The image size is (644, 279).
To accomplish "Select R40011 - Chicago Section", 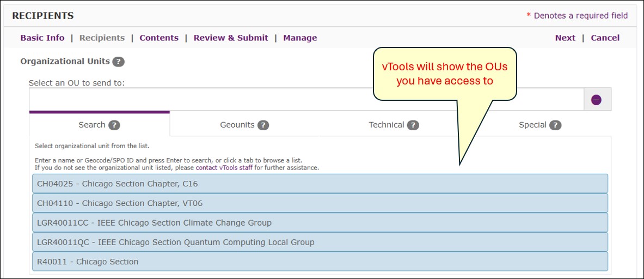I will [320, 262].
